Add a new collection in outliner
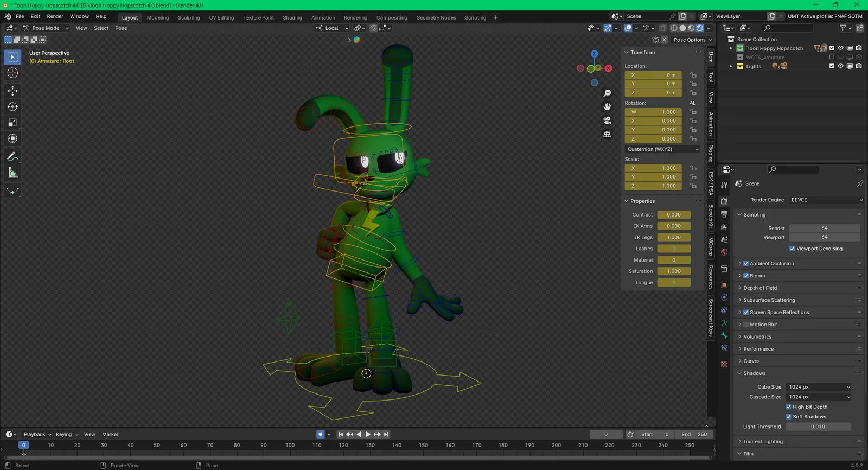This screenshot has height=470, width=868. pyautogui.click(x=860, y=28)
